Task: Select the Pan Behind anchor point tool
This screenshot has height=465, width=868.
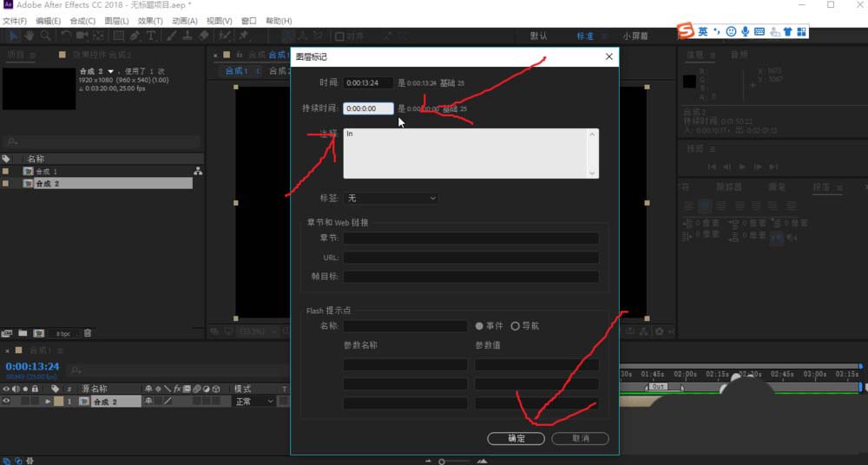Action: (98, 36)
